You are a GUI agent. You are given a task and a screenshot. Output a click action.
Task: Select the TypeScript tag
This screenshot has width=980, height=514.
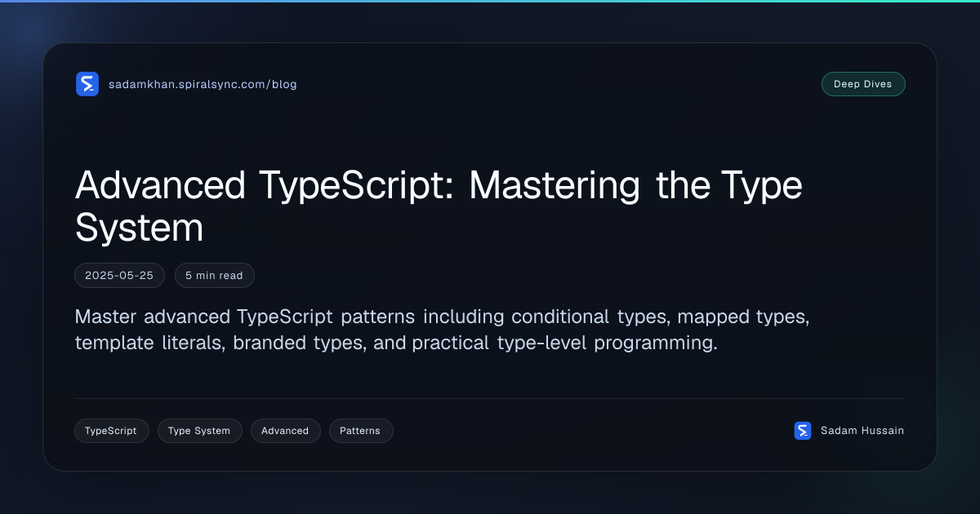click(112, 431)
